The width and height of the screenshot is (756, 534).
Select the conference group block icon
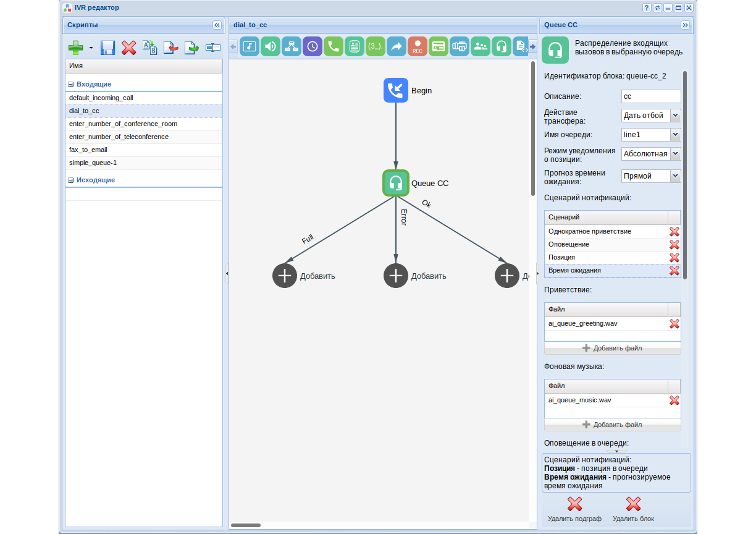point(480,46)
